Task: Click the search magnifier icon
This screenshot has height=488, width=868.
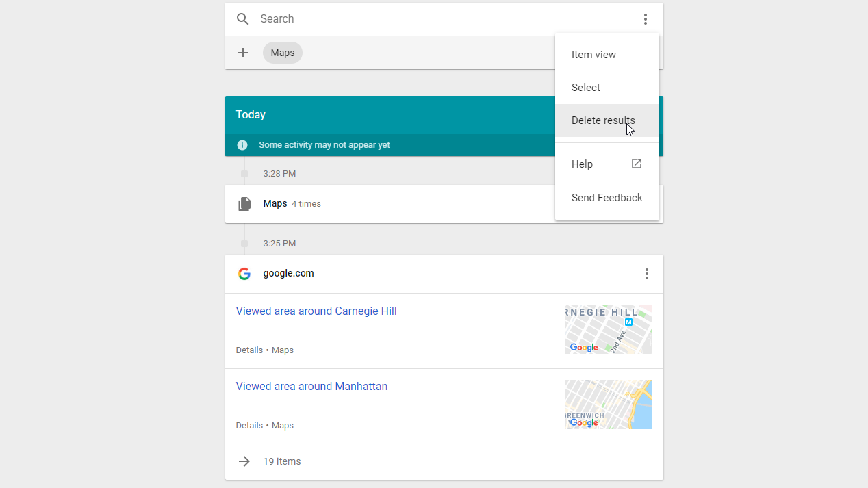Action: click(x=243, y=18)
